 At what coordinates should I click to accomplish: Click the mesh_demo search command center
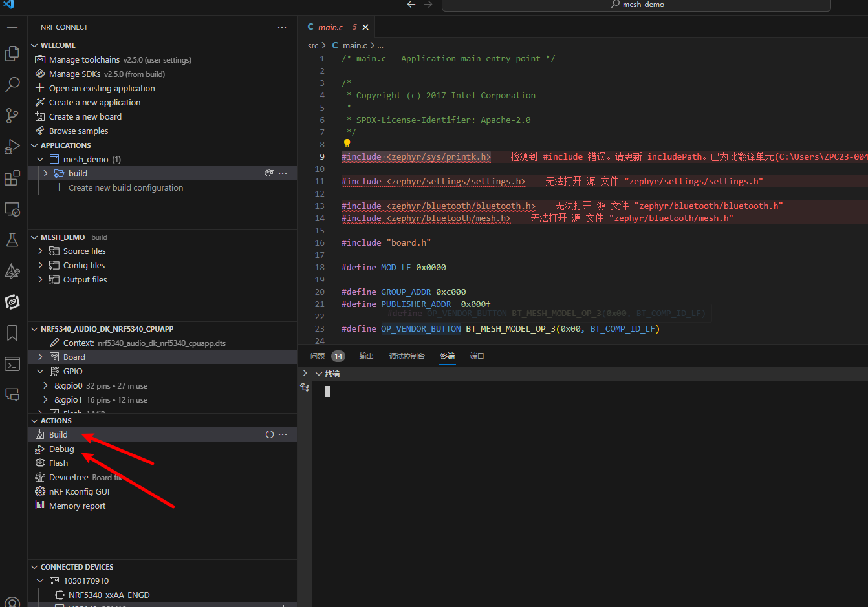click(636, 5)
